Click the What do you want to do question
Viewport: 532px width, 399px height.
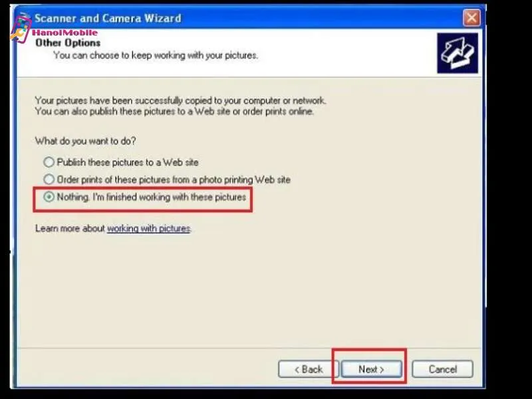(86, 141)
